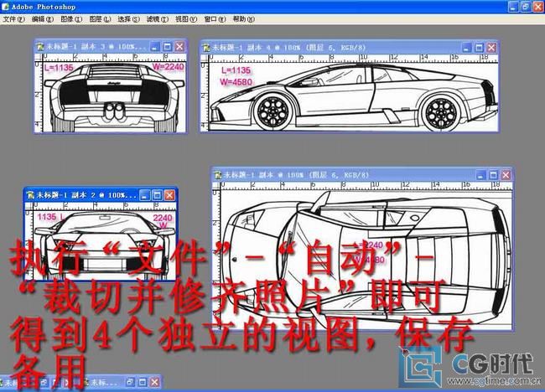
Task: Click the Adobe Photoshop application icon in title bar
Action: coord(5,7)
